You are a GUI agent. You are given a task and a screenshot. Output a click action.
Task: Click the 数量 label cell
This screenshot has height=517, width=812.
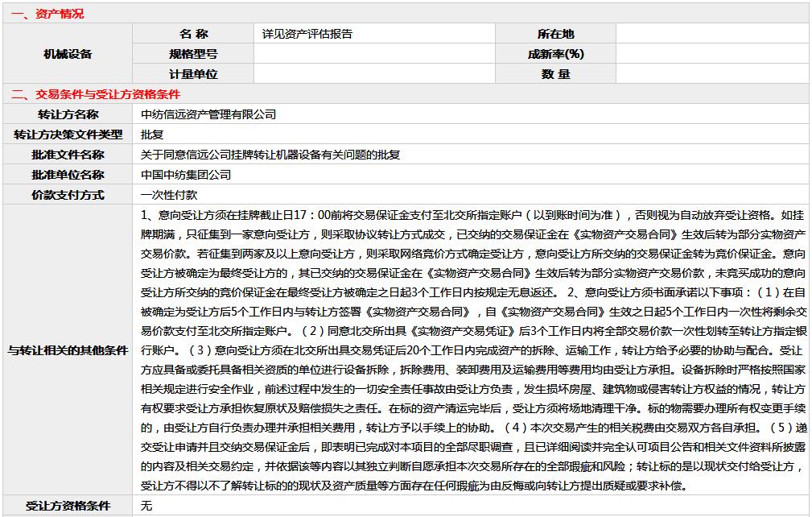click(x=555, y=74)
